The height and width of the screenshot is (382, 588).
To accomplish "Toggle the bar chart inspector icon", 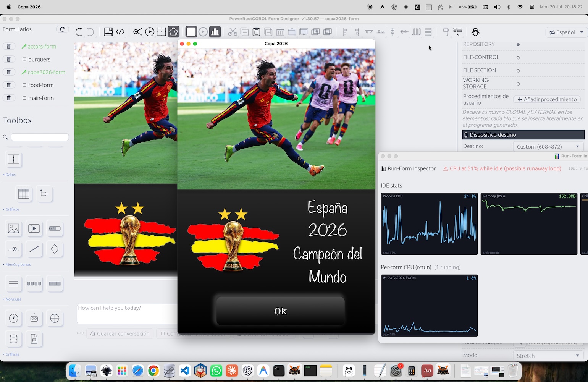I will coord(215,32).
